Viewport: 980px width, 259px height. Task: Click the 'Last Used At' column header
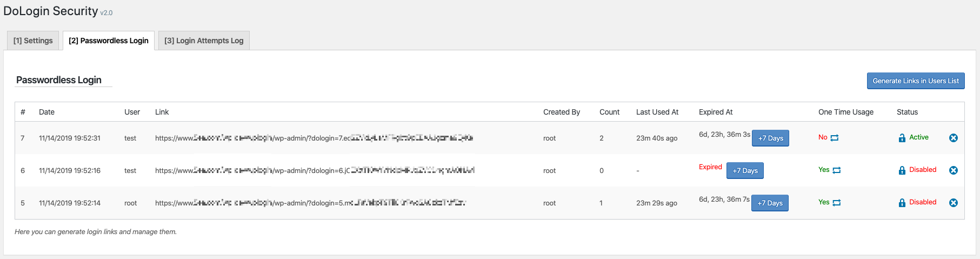pyautogui.click(x=657, y=112)
